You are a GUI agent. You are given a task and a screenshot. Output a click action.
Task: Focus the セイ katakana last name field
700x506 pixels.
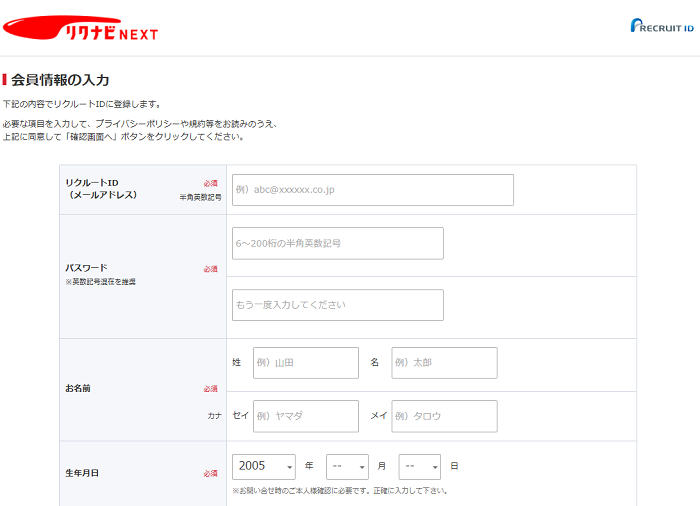click(x=305, y=416)
